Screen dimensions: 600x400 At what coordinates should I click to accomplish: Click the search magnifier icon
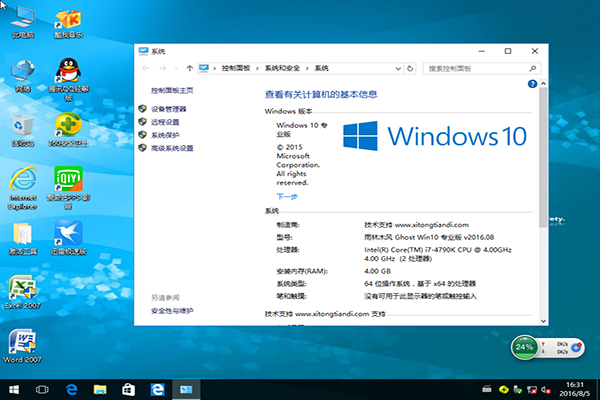pyautogui.click(x=533, y=69)
